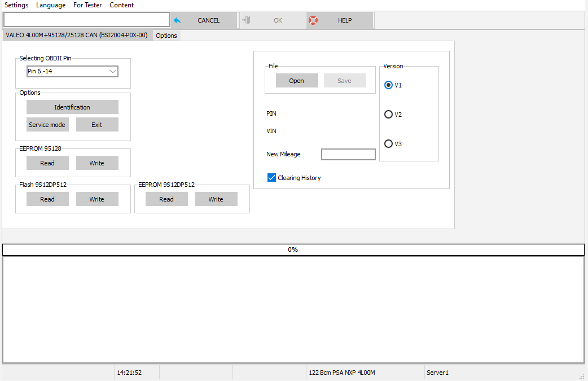Choose the V3 version option

(x=388, y=144)
